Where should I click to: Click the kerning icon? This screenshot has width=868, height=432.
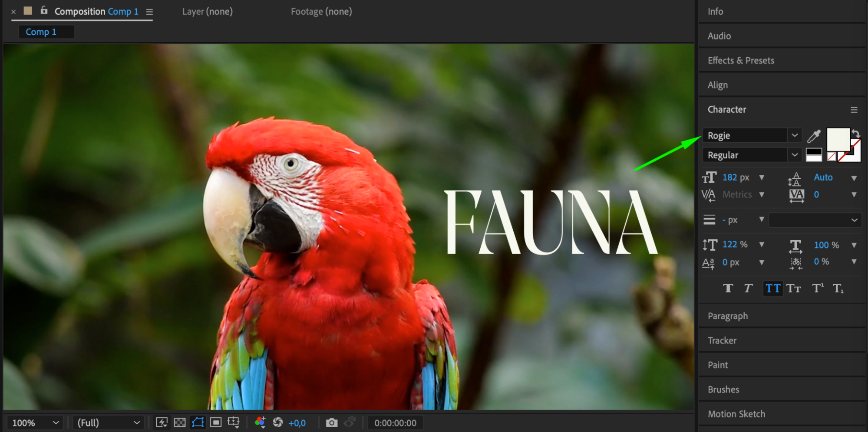(x=709, y=195)
